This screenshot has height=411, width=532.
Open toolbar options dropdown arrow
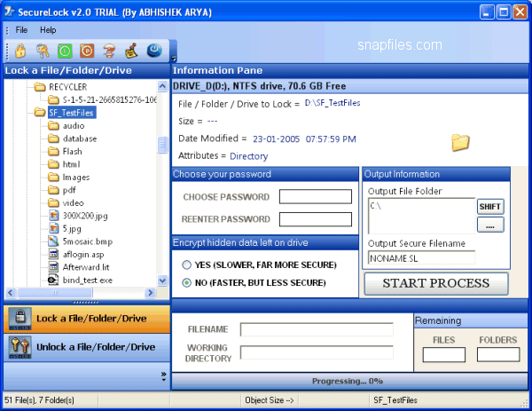click(x=174, y=58)
